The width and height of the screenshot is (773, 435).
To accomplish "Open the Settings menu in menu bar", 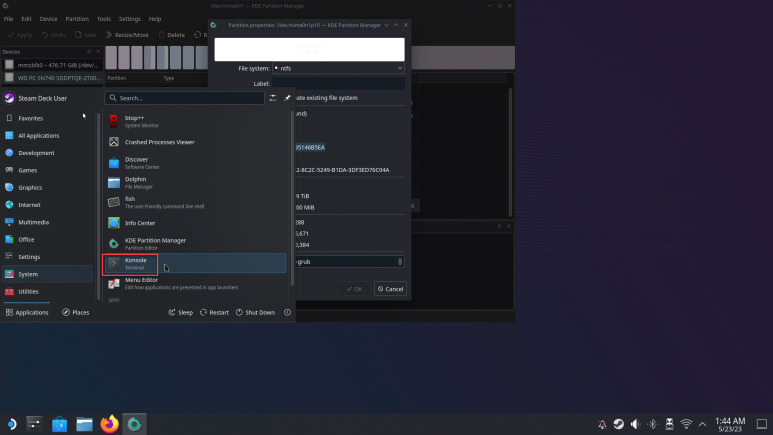I will (x=130, y=19).
